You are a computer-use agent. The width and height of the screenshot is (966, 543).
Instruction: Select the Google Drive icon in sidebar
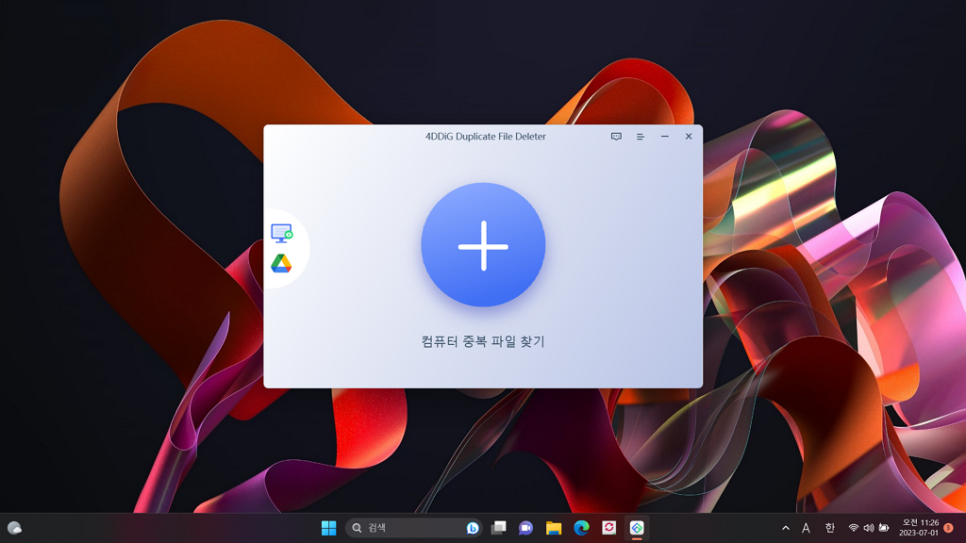click(x=281, y=264)
